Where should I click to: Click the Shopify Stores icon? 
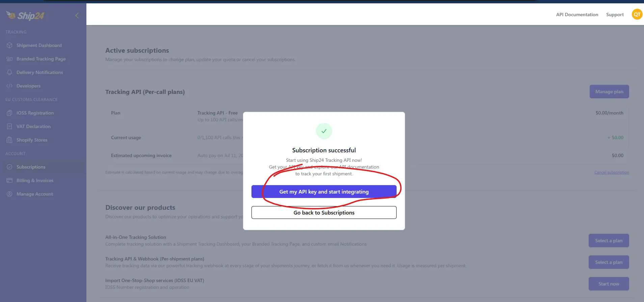tap(9, 140)
